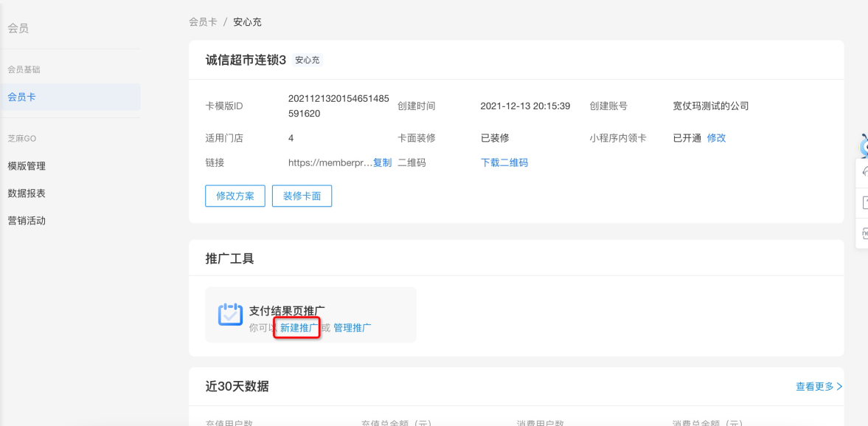868x426 pixels.
Task: Click the middle floating sidebar icon
Action: 864,202
